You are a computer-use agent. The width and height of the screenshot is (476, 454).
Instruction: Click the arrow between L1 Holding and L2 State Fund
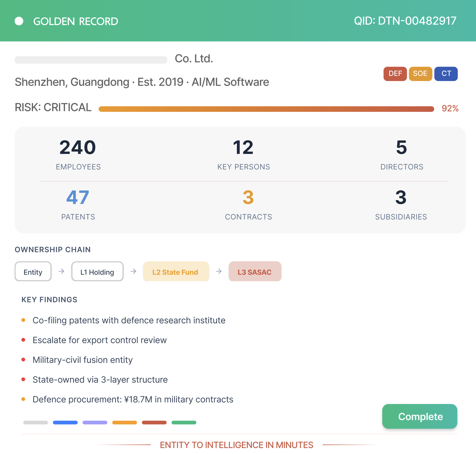click(x=133, y=271)
